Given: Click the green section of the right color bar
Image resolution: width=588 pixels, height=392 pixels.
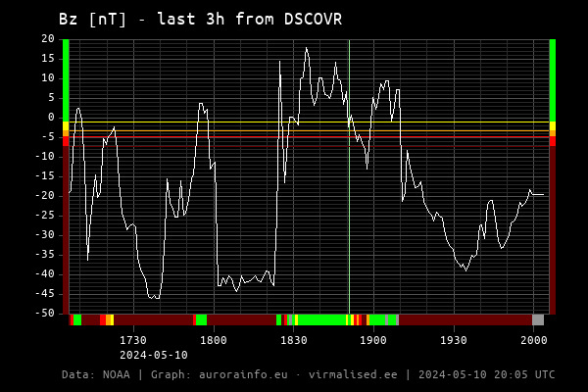Looking at the screenshot, I should tap(553, 78).
